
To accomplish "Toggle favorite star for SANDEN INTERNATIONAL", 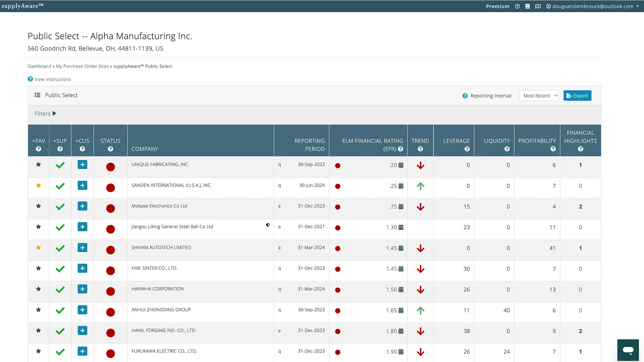I will tap(39, 185).
